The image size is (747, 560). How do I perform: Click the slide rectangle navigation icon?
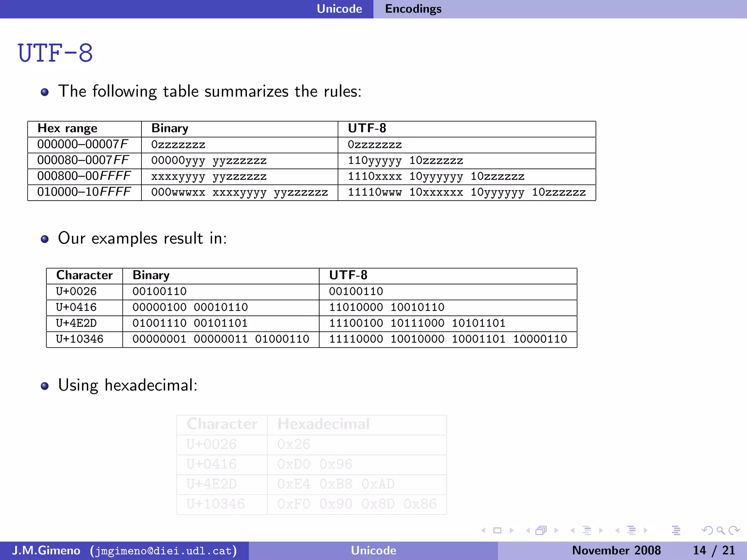coord(497,530)
